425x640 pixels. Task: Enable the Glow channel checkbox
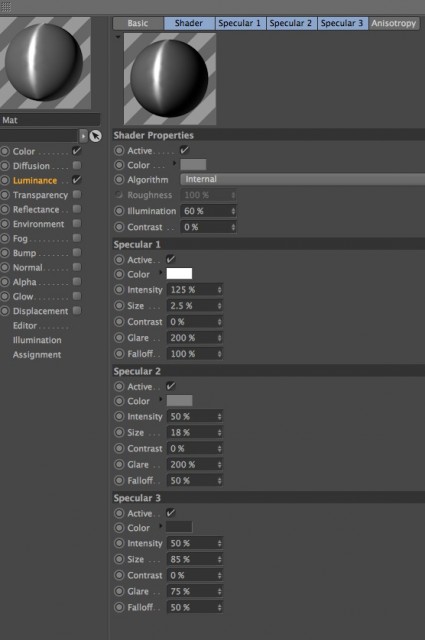click(76, 296)
